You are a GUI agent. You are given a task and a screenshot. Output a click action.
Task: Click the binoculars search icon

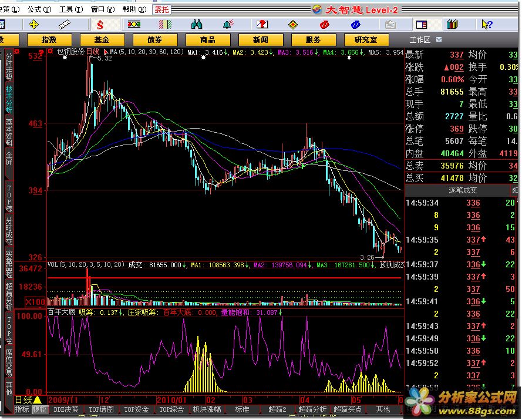(197, 24)
